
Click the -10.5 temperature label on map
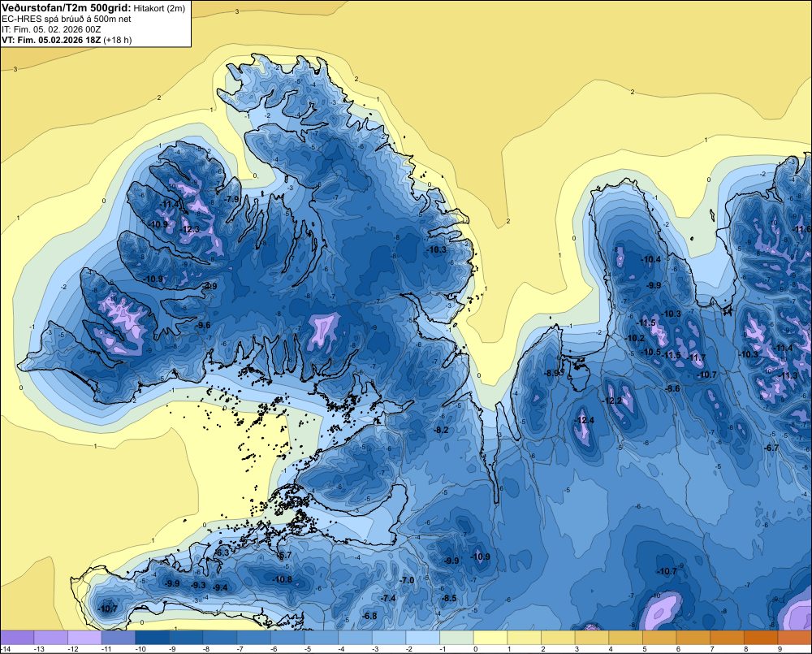point(651,353)
